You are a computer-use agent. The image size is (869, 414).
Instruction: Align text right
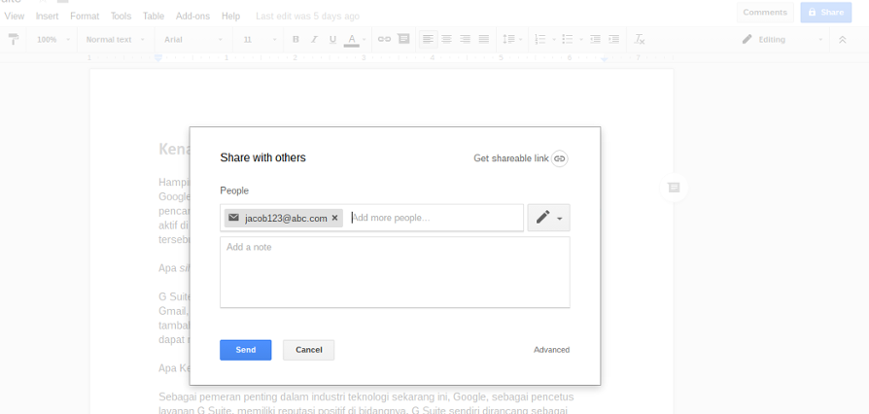click(x=466, y=39)
